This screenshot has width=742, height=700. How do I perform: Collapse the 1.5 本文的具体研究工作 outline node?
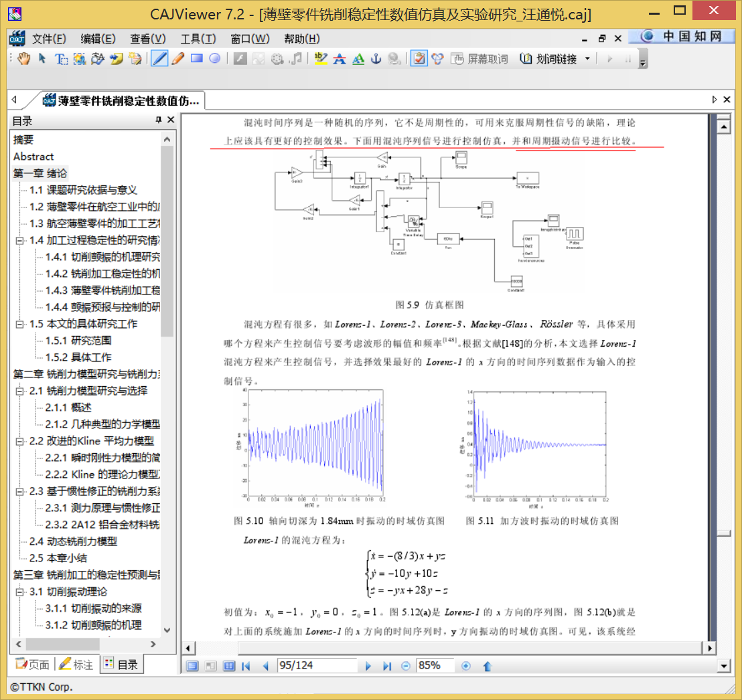coord(19,324)
